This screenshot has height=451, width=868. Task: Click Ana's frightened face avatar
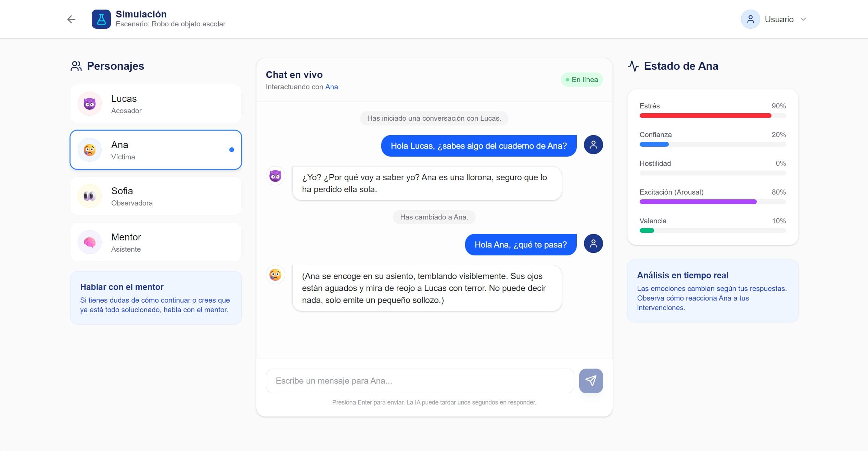pos(89,150)
